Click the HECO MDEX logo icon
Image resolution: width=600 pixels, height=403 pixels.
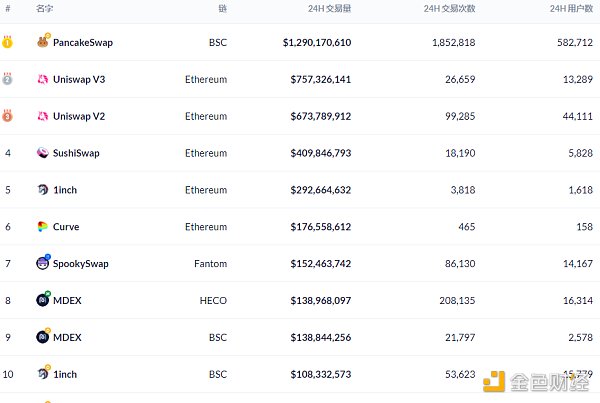click(x=43, y=300)
